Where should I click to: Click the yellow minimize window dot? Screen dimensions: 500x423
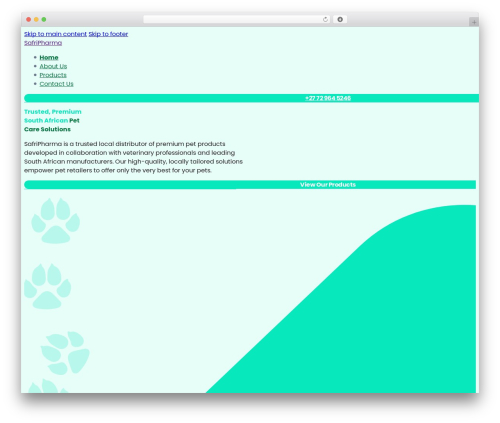pyautogui.click(x=36, y=19)
